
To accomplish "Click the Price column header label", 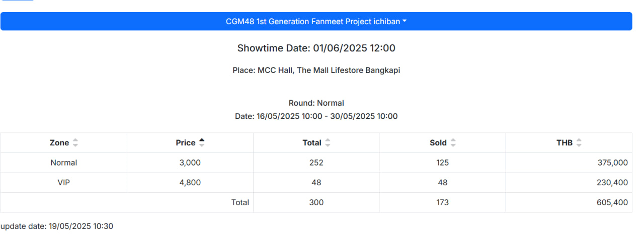I will click(186, 143).
